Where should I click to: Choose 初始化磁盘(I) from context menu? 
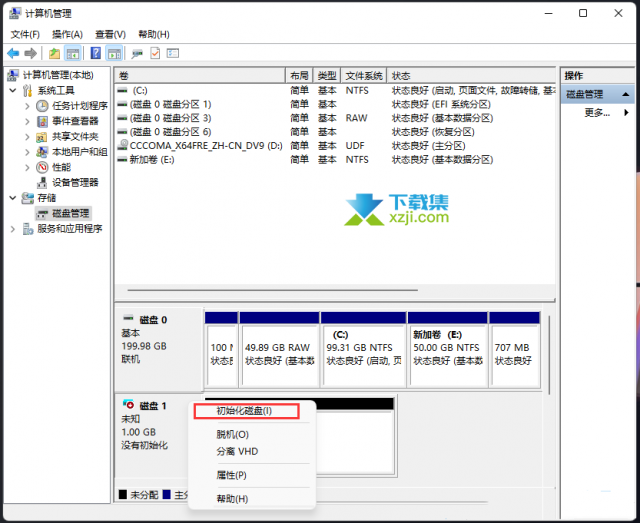coord(247,411)
